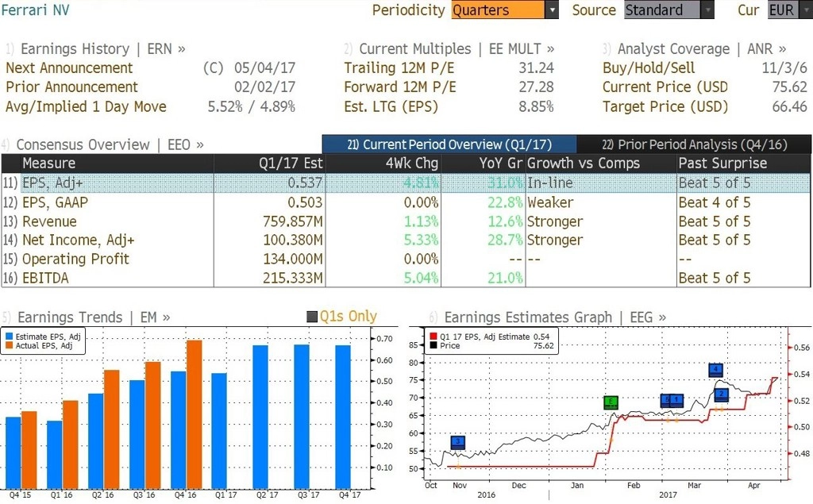Click the Est. LTG value 8.85%
Image resolution: width=813 pixels, height=504 pixels.
tap(536, 107)
